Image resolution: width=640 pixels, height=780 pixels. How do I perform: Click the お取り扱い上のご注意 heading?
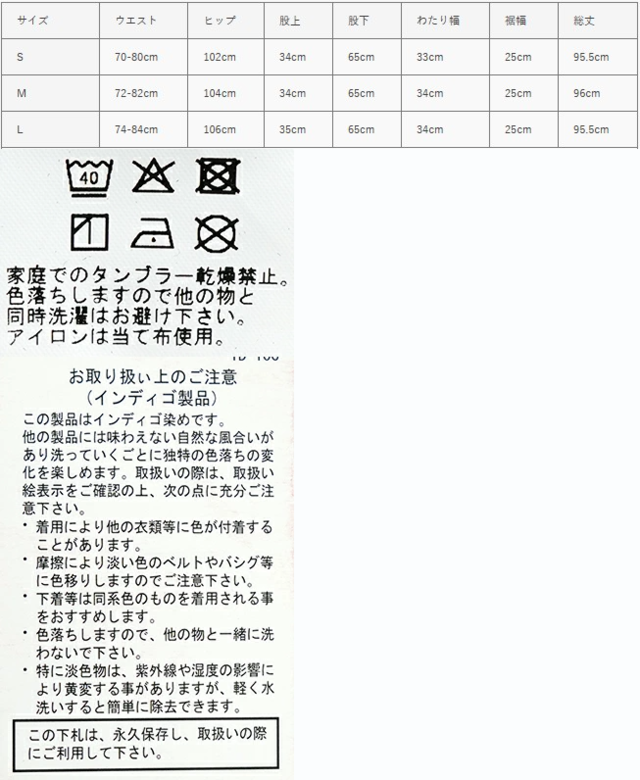[152, 377]
